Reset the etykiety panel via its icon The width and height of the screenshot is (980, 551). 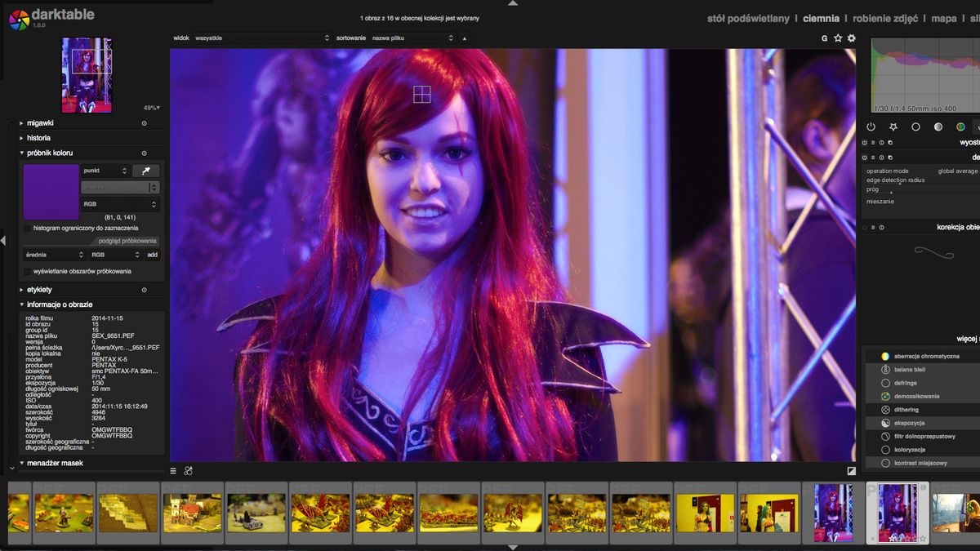(x=144, y=290)
